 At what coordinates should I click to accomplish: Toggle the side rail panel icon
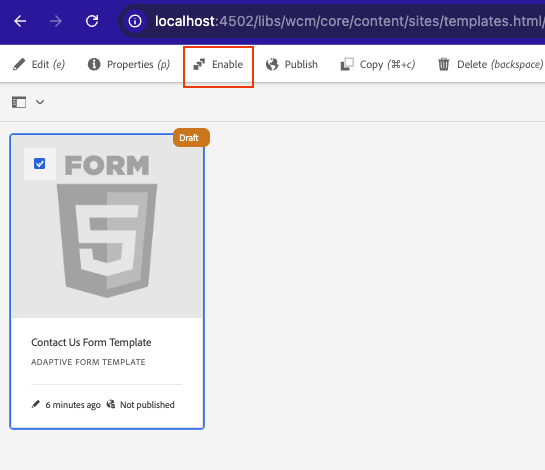(19, 102)
